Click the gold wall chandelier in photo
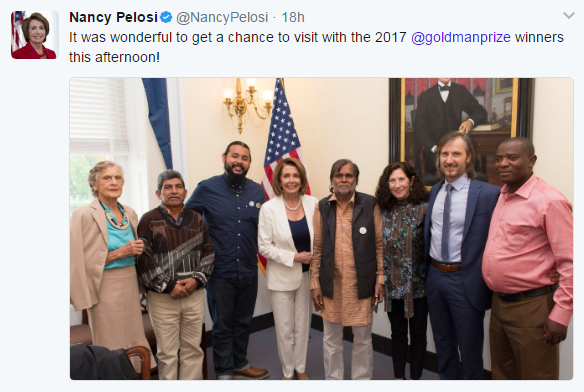This screenshot has width=584, height=392. [x=247, y=104]
